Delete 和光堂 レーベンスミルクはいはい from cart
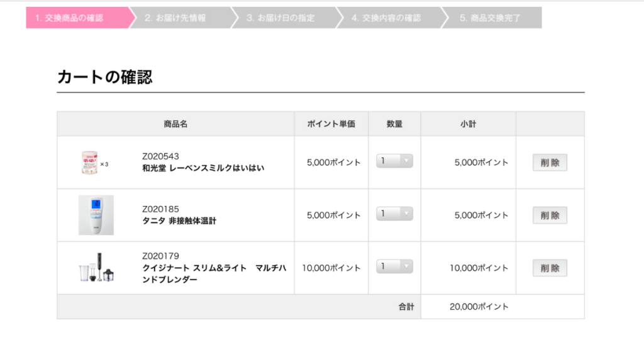The image size is (644, 338). click(550, 163)
